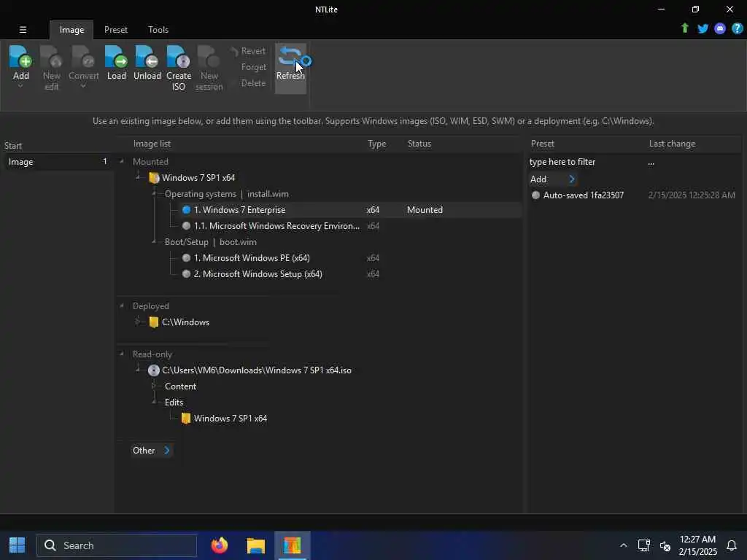Open the Add dropdown arrow under Add
This screenshot has height=560, width=747.
tap(20, 86)
